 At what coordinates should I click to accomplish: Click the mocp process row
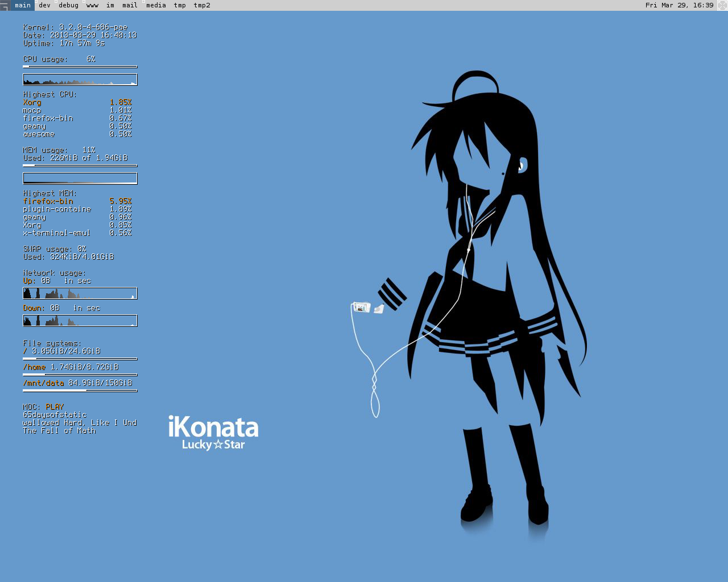[77, 110]
